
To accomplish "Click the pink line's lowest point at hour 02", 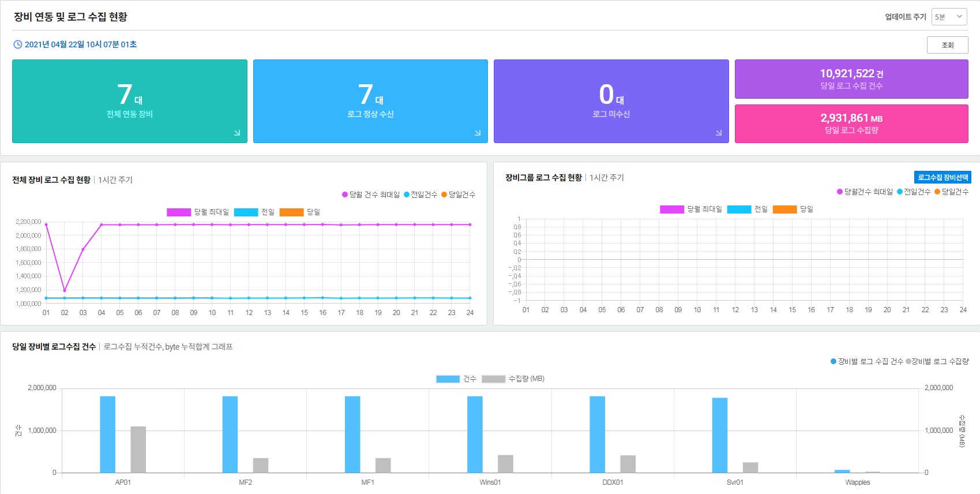I will coord(65,290).
